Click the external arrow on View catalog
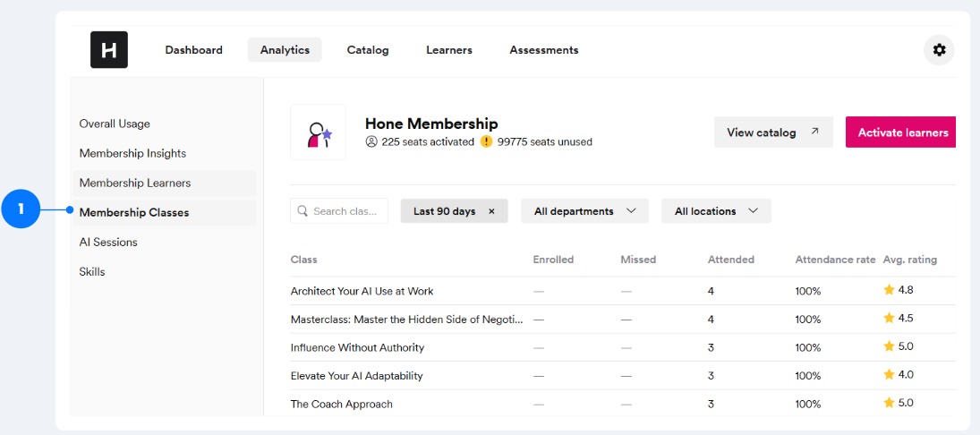 pyautogui.click(x=814, y=132)
